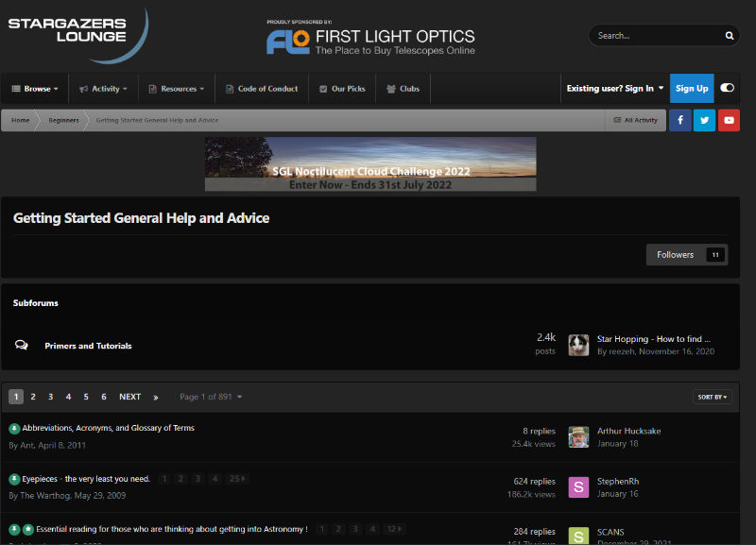
Task: Go to page 3 of topics
Action: tap(51, 397)
